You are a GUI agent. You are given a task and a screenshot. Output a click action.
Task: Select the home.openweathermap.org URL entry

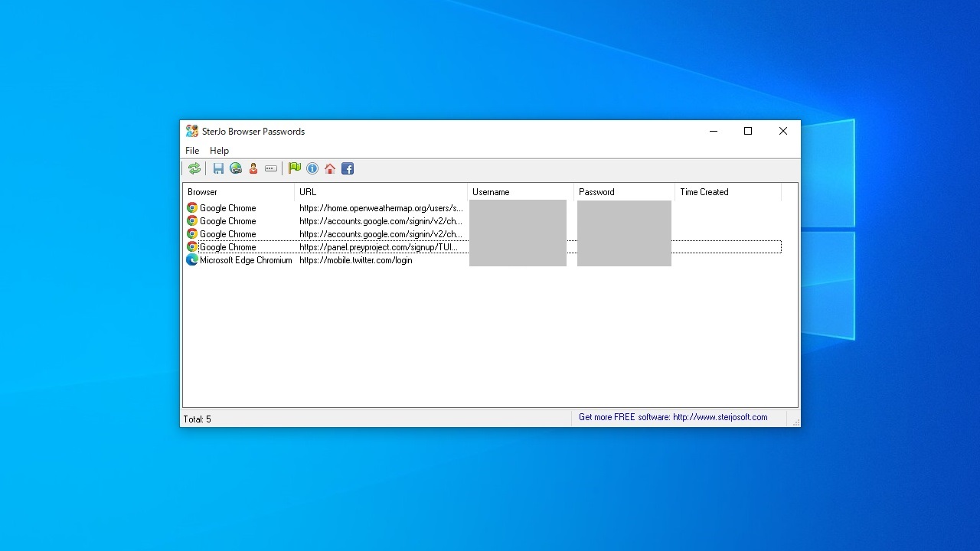pos(381,208)
